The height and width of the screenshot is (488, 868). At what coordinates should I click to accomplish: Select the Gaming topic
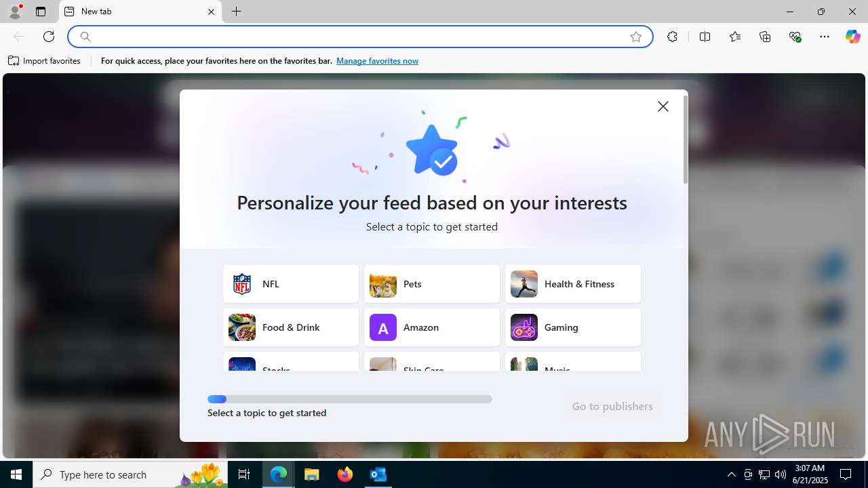point(573,327)
